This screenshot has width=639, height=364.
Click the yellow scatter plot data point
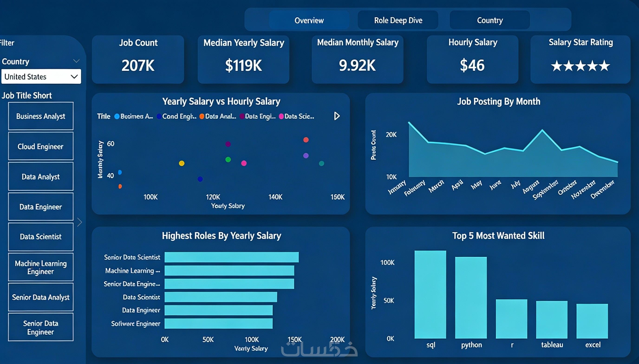click(x=182, y=163)
